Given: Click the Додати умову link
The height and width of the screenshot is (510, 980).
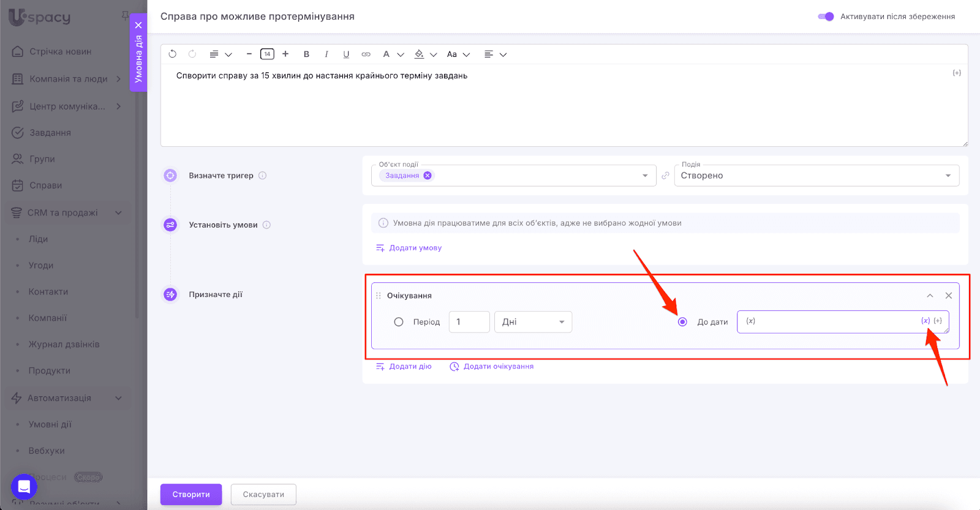Looking at the screenshot, I should (x=415, y=248).
